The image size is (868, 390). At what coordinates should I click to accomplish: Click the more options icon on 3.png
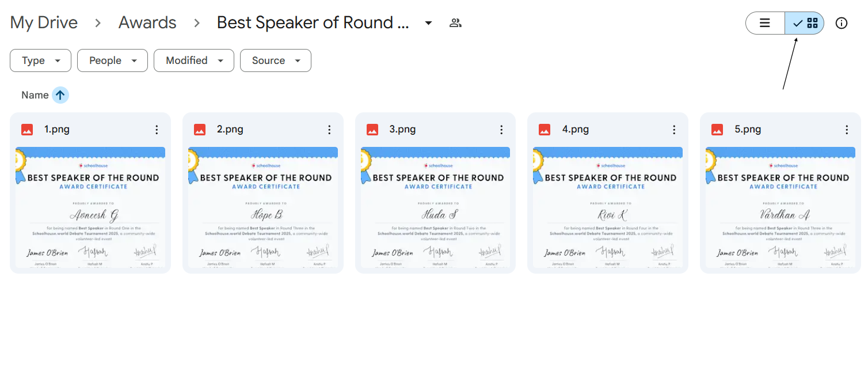[501, 130]
